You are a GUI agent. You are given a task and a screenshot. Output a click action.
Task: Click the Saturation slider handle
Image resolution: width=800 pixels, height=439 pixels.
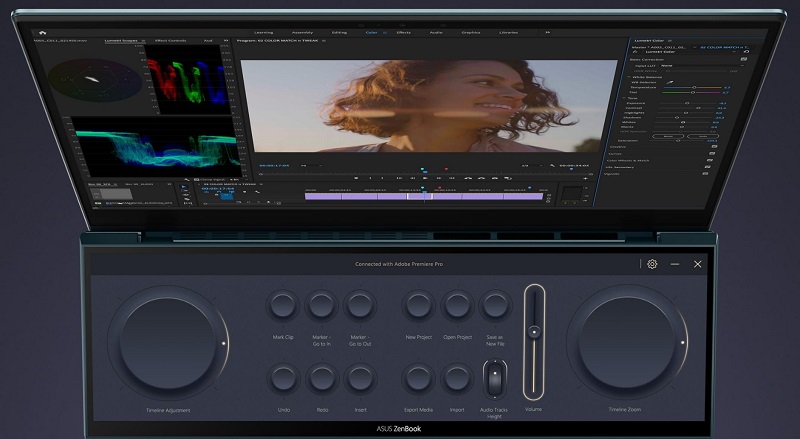coord(678,140)
